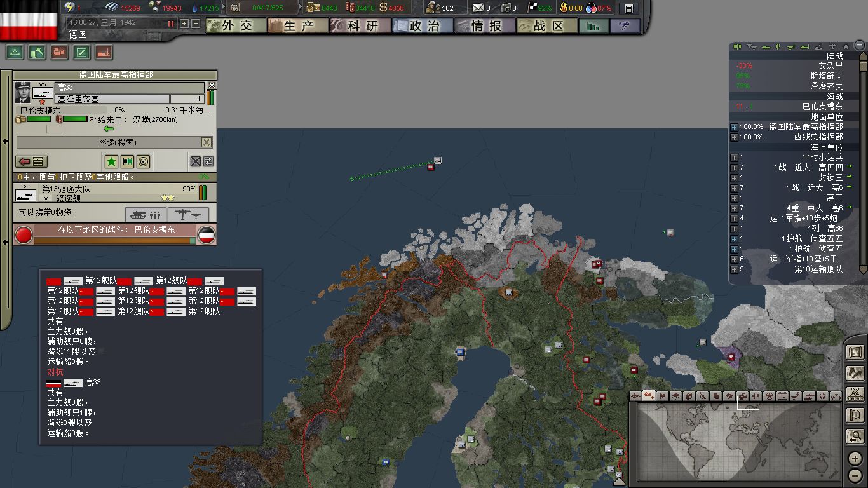Open the 生产 (Production) tab
This screenshot has height=488, width=868.
pos(298,25)
